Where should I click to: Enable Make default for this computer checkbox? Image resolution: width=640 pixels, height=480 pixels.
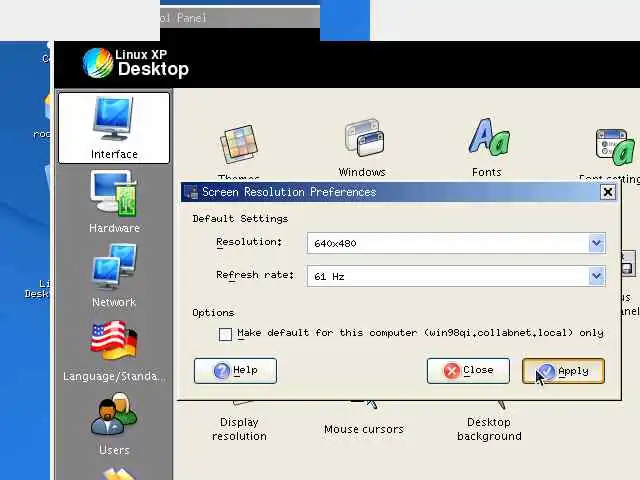(225, 334)
